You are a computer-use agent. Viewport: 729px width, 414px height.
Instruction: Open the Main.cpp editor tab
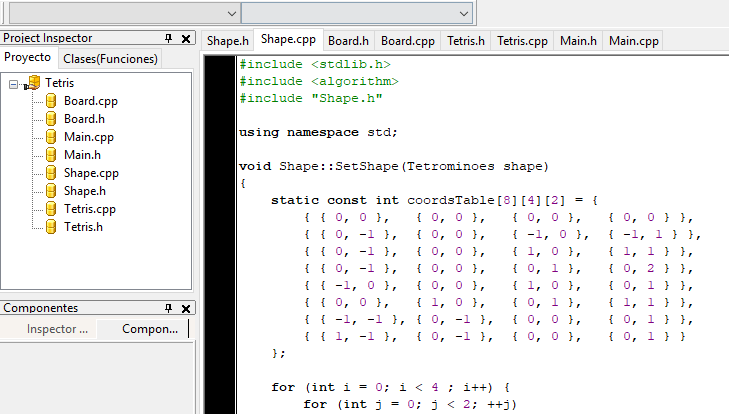coord(634,41)
